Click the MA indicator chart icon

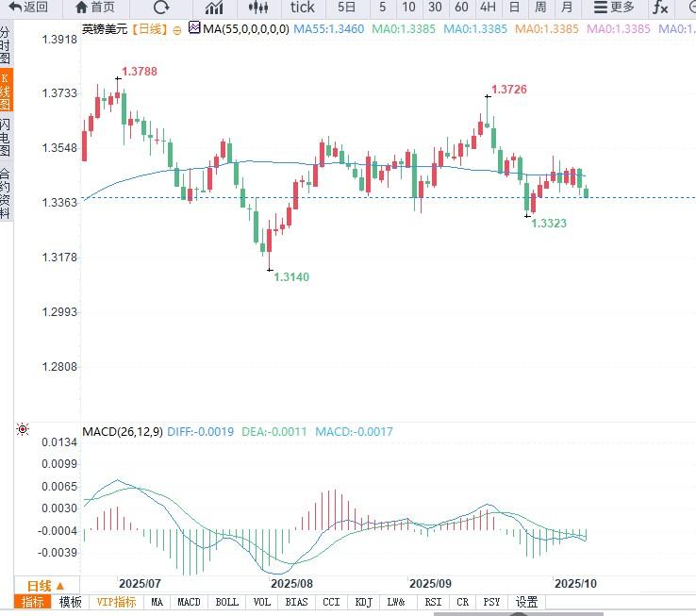click(194, 28)
